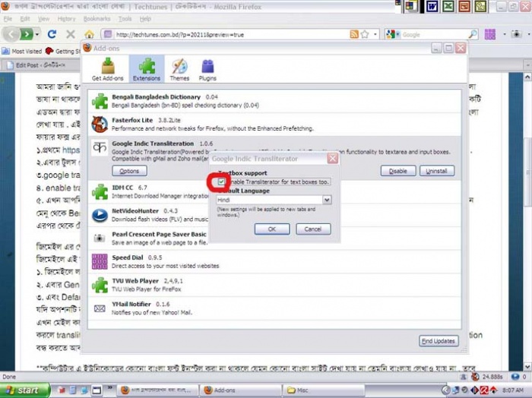Open the History menu

coord(66,19)
